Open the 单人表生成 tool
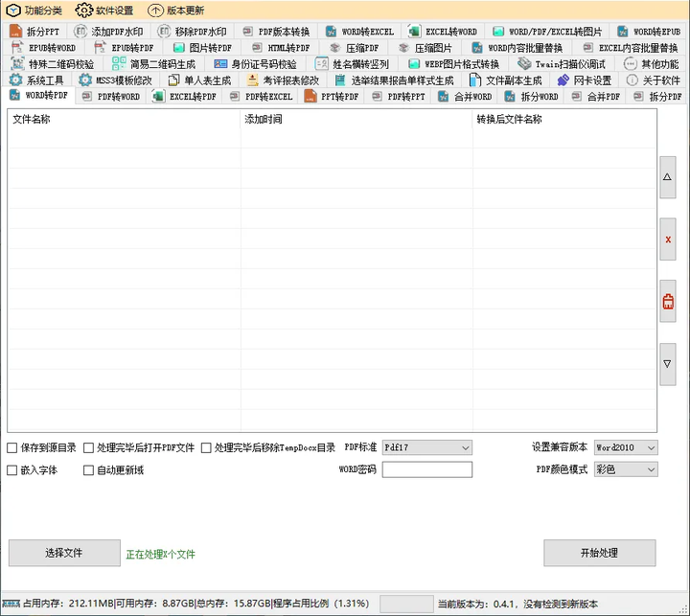Image resolution: width=690 pixels, height=616 pixels. click(199, 80)
